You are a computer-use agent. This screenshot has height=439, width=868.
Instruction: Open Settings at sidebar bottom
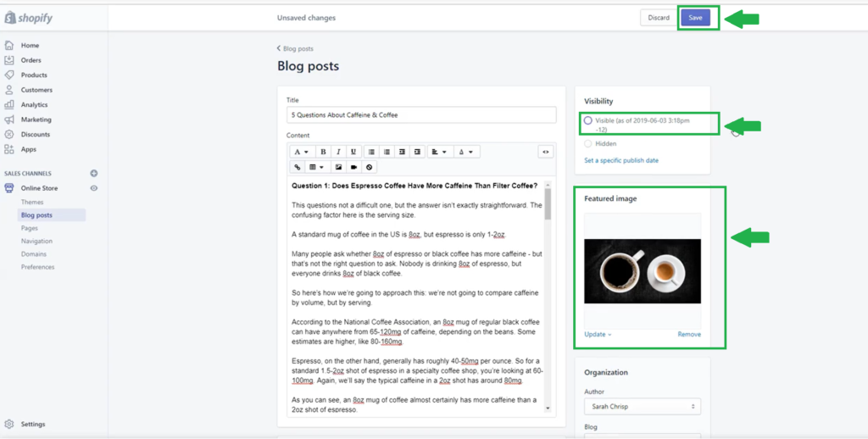click(33, 425)
